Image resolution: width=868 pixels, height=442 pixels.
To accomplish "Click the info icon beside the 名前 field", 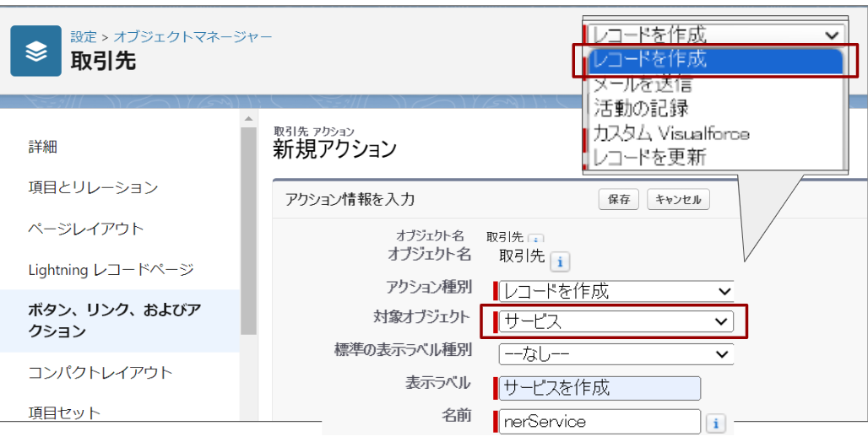I will click(716, 423).
